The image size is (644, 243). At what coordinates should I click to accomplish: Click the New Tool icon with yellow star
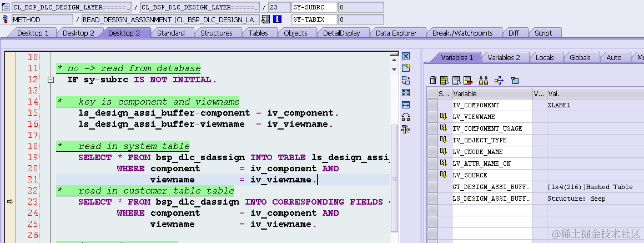406,68
